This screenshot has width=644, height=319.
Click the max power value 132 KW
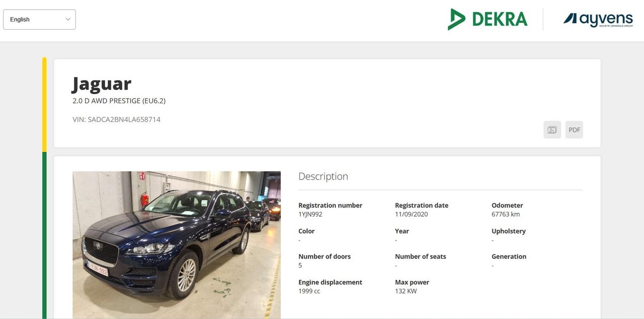[406, 291]
